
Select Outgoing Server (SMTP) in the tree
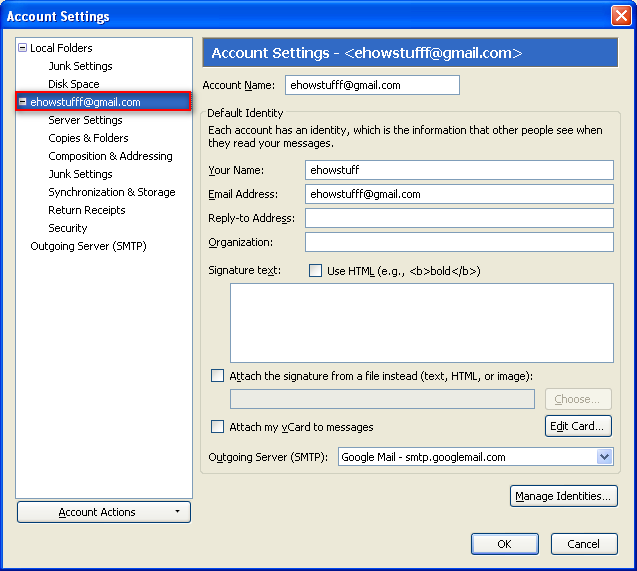point(89,246)
